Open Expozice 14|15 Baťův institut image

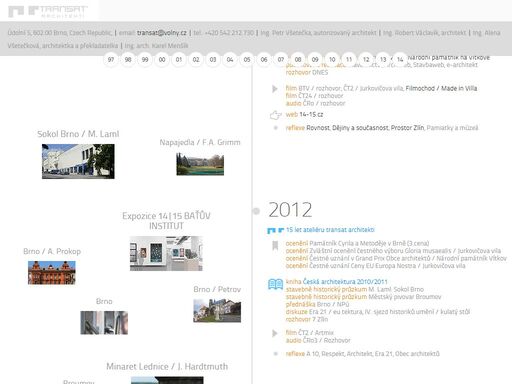point(166,253)
